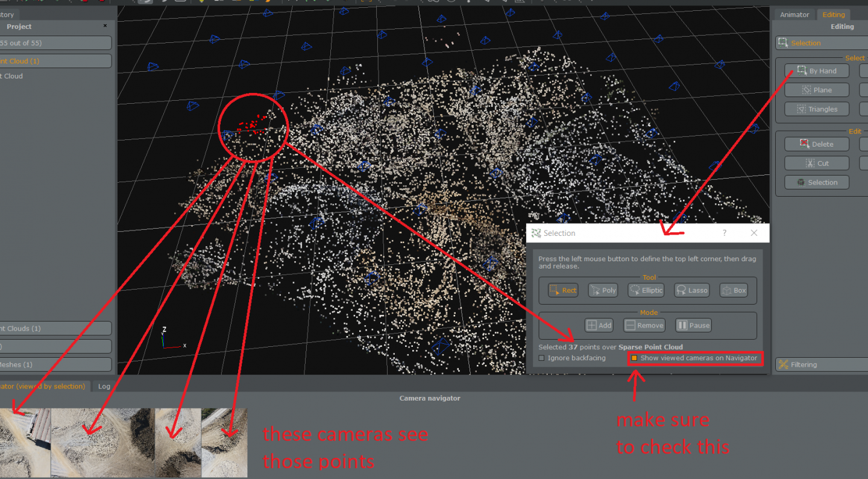Close the Project panel
Screen dimensions: 868x479
(105, 26)
